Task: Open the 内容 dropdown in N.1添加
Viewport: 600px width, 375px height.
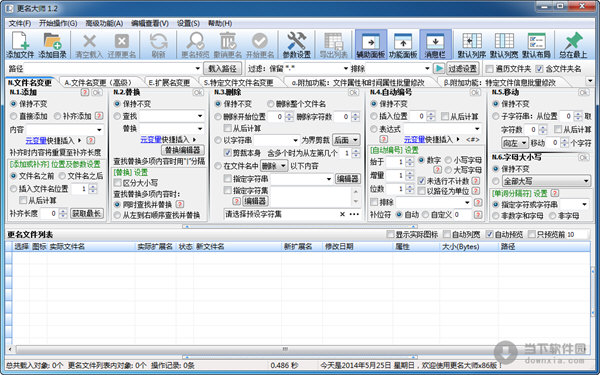Action: 99,130
